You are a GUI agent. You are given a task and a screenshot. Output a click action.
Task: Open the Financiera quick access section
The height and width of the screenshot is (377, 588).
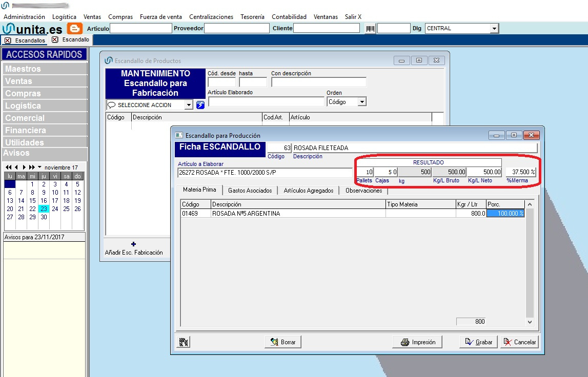click(45, 130)
